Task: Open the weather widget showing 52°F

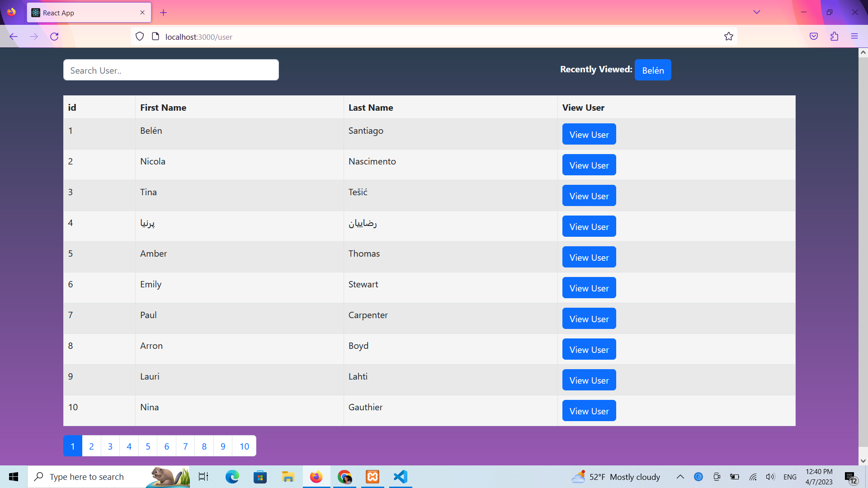Action: pyautogui.click(x=616, y=477)
